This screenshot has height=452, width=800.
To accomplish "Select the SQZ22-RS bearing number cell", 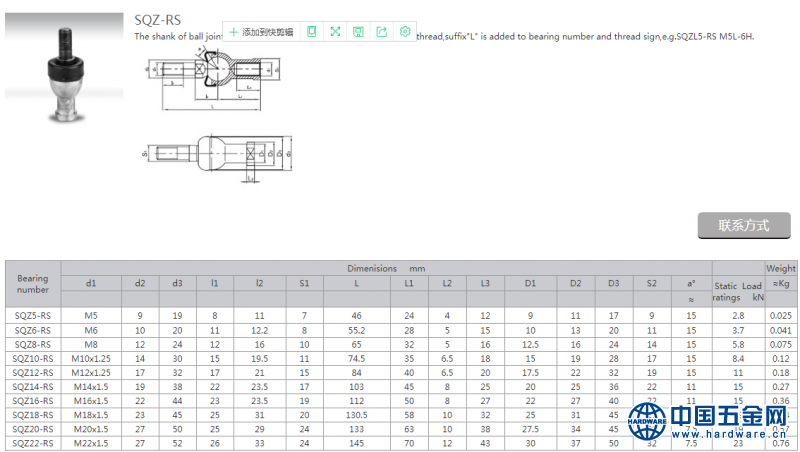I will [33, 443].
